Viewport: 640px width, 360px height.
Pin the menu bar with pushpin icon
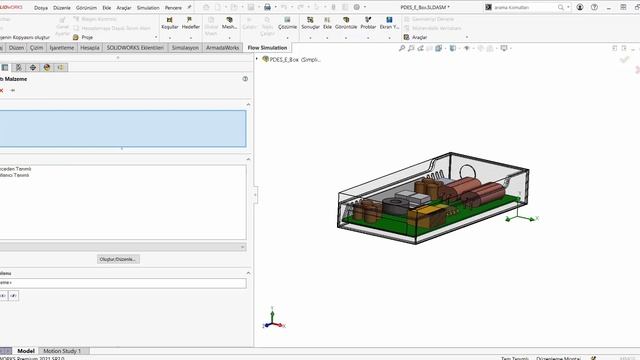[189, 7]
